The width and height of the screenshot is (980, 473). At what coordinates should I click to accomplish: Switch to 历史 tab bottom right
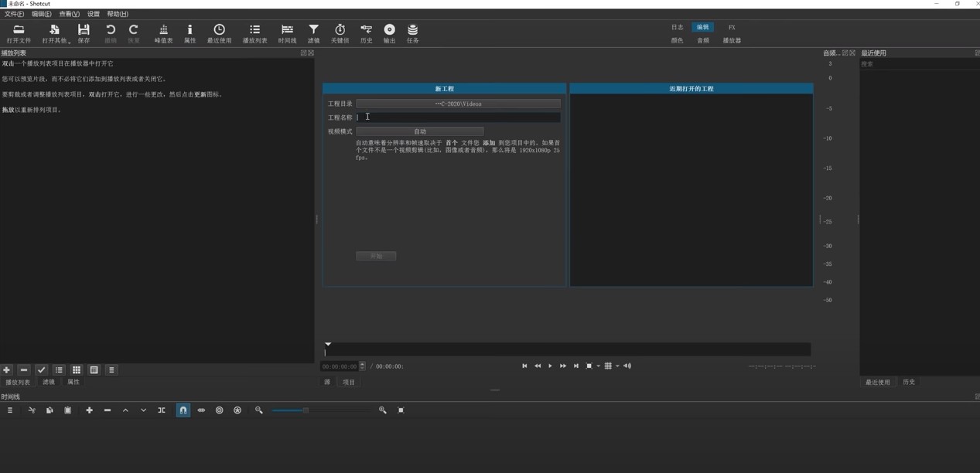point(909,382)
